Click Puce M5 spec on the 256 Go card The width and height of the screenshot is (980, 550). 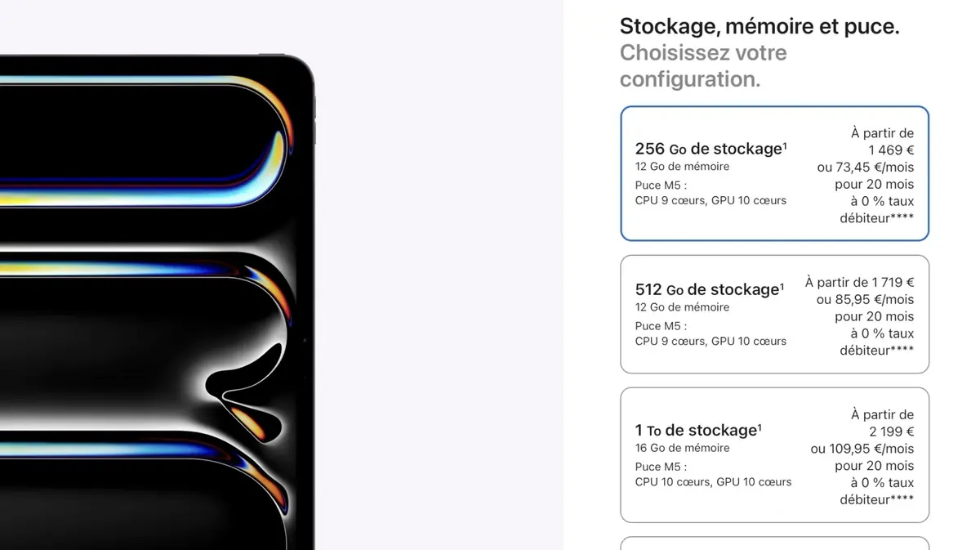pyautogui.click(x=660, y=185)
